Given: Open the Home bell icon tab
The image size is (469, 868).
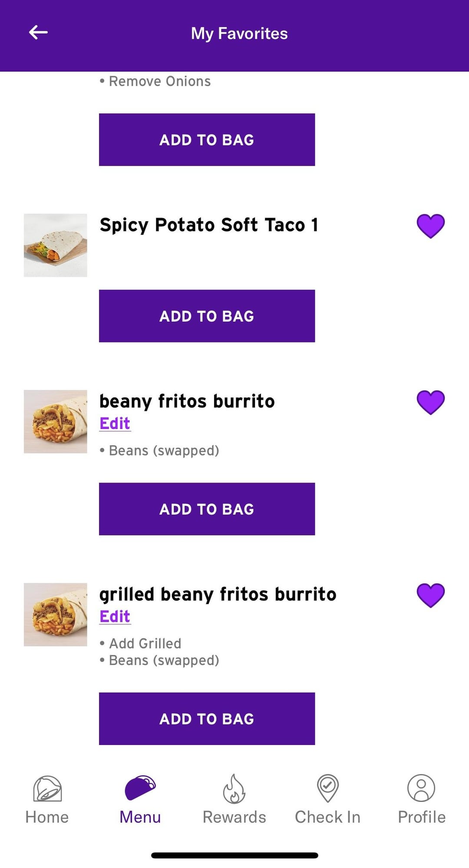Looking at the screenshot, I should pyautogui.click(x=47, y=788).
